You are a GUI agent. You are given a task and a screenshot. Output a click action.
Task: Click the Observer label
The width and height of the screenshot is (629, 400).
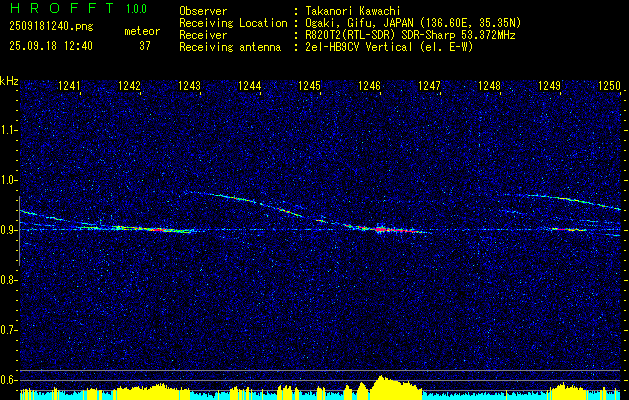click(x=203, y=11)
